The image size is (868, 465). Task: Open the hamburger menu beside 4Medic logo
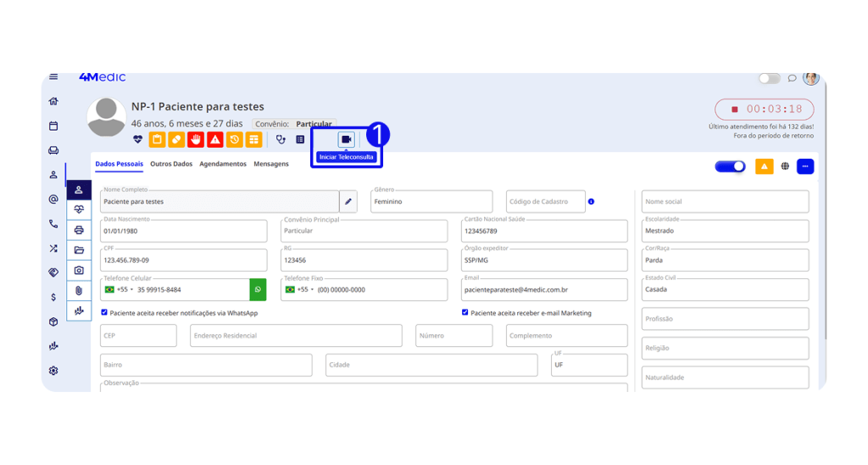click(53, 76)
